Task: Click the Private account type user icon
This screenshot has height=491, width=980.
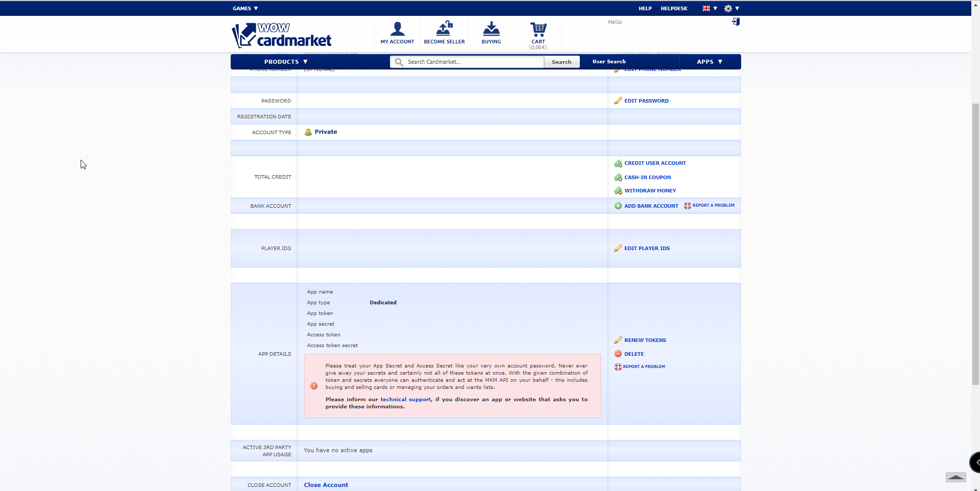Action: pyautogui.click(x=308, y=132)
